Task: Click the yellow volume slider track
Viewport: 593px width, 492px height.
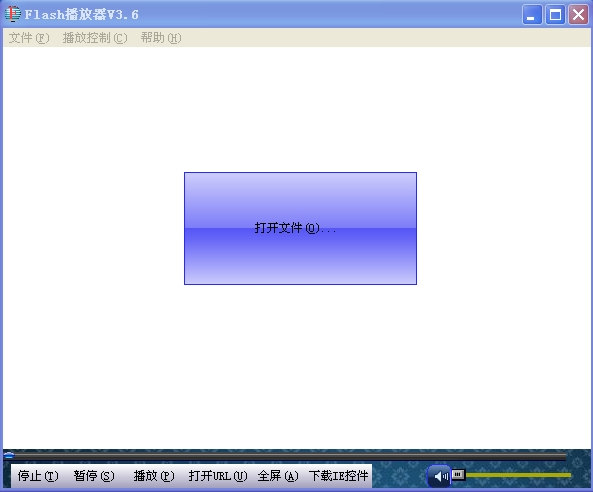Action: pyautogui.click(x=518, y=475)
